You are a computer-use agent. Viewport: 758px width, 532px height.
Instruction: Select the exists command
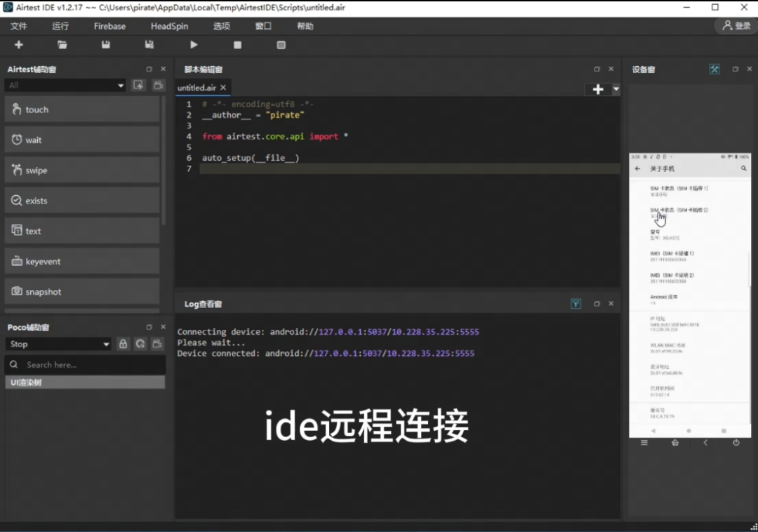pos(82,201)
